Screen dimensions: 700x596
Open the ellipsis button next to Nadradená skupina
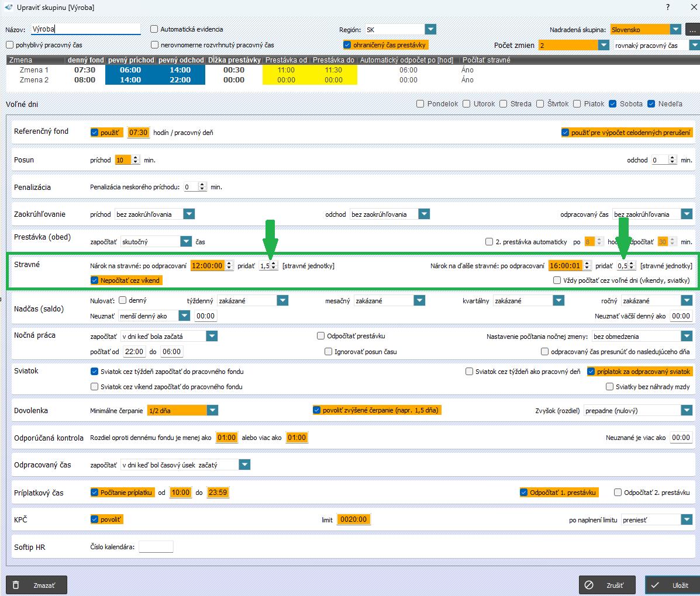pyautogui.click(x=693, y=29)
